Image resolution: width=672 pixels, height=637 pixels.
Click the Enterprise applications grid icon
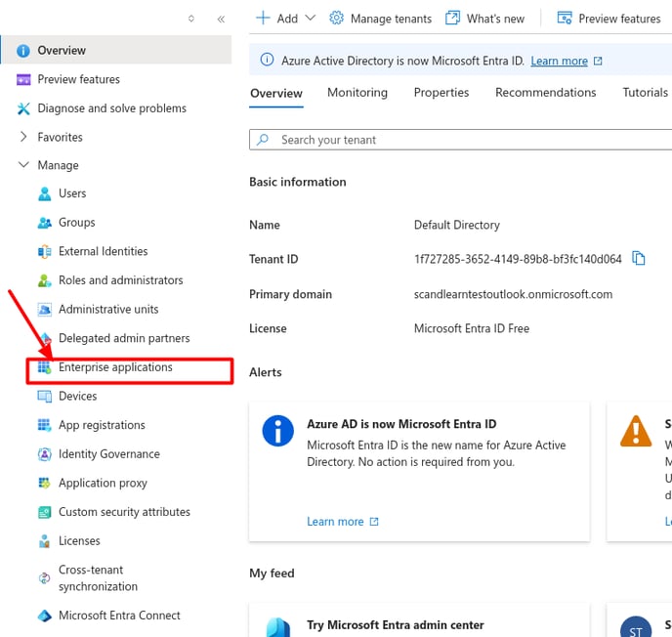click(44, 367)
